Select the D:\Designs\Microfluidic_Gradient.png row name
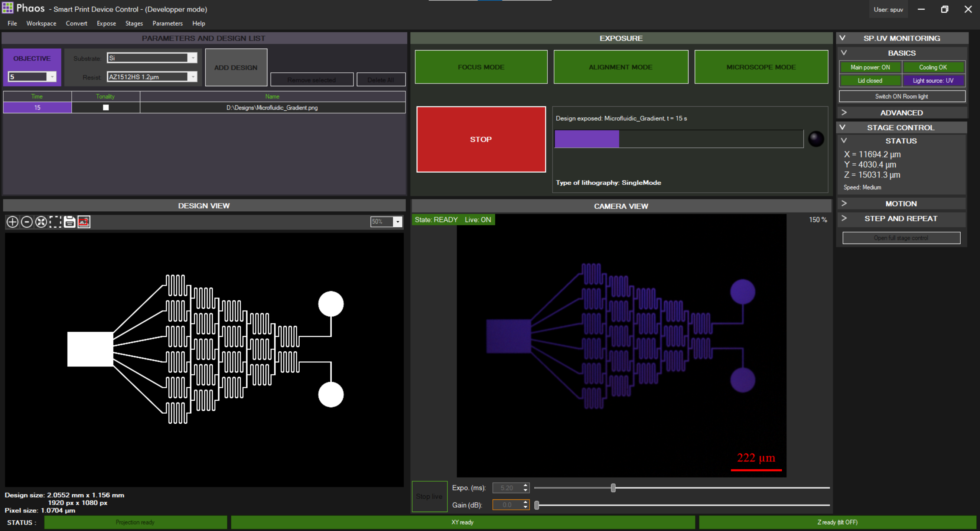Image resolution: width=980 pixels, height=531 pixels. pos(273,108)
